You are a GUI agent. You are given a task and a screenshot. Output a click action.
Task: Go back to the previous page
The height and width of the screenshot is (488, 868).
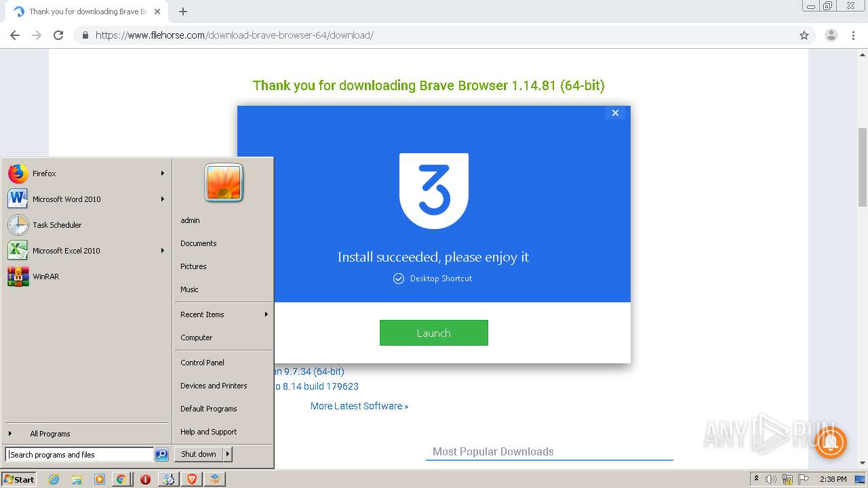point(15,35)
